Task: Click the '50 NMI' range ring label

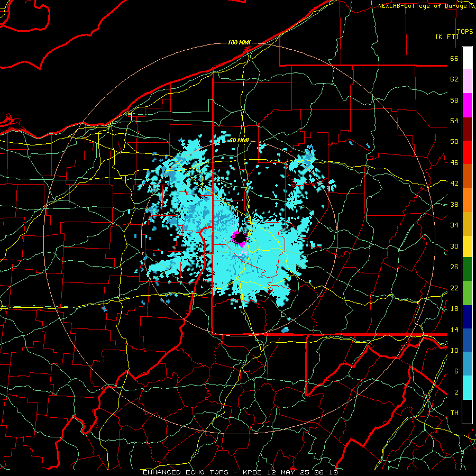Action: (239, 140)
